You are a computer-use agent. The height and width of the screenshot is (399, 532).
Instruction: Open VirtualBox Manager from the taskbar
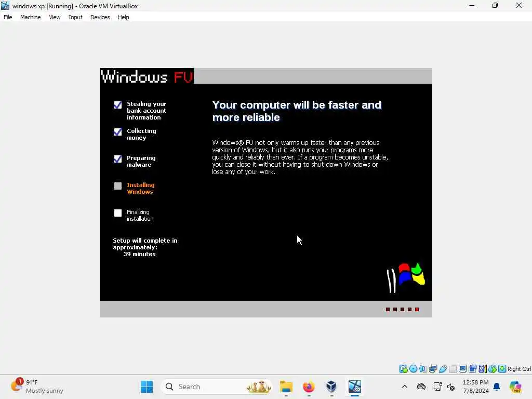331,387
